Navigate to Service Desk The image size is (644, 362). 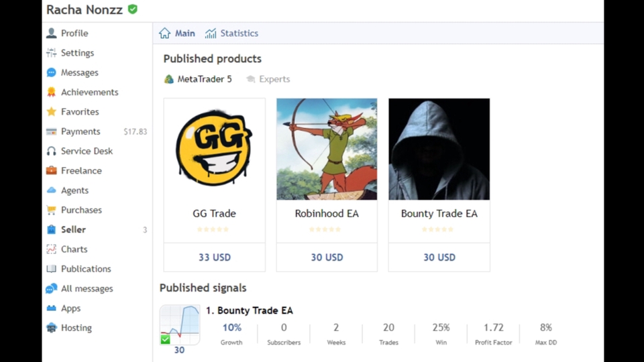pos(87,151)
